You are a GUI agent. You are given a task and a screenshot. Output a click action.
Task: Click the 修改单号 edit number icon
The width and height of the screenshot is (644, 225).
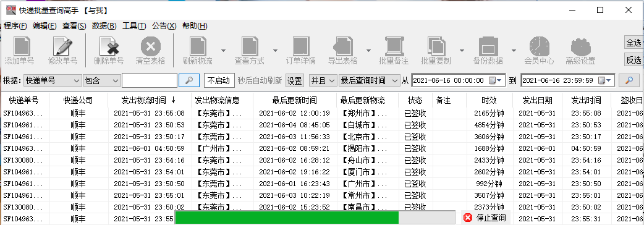[62, 46]
